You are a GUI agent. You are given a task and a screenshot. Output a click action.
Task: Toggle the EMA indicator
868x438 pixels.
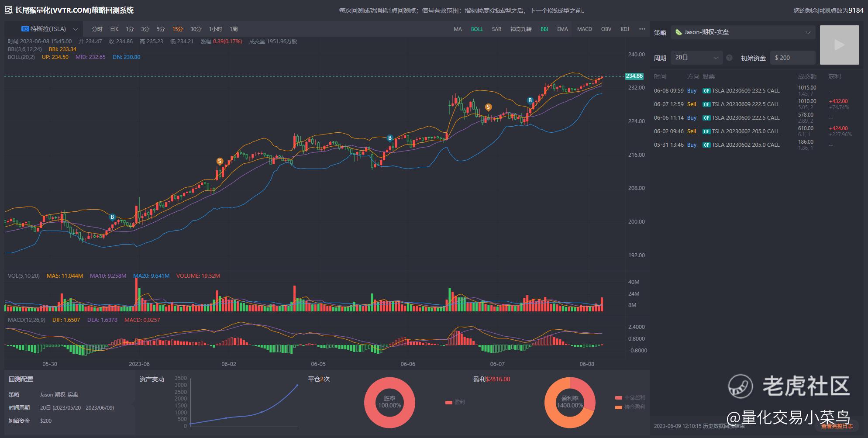[x=562, y=29]
